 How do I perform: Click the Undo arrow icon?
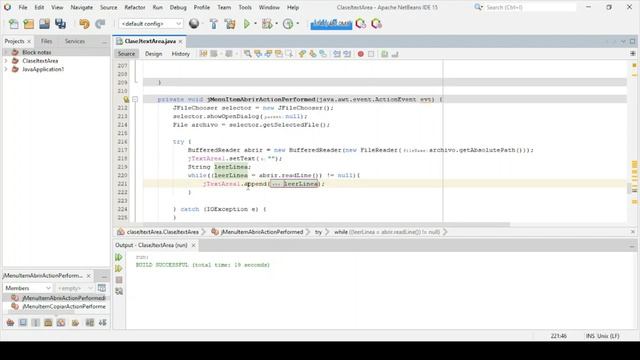click(84, 24)
